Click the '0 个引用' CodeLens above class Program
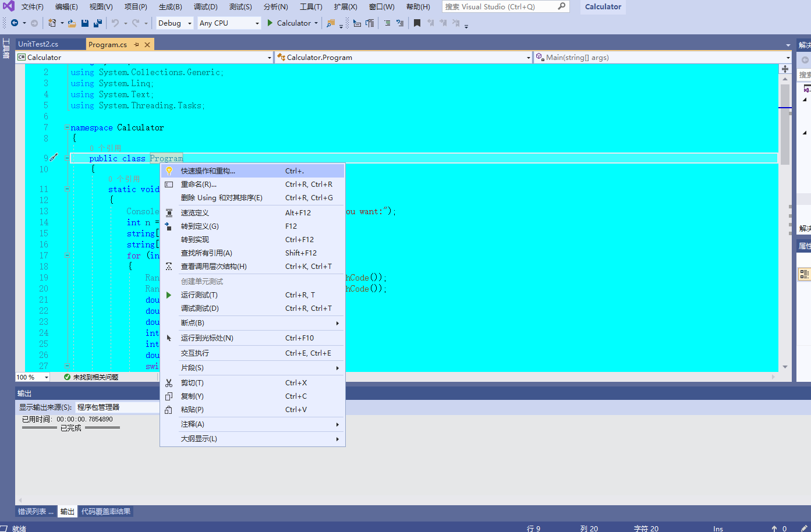 point(105,148)
